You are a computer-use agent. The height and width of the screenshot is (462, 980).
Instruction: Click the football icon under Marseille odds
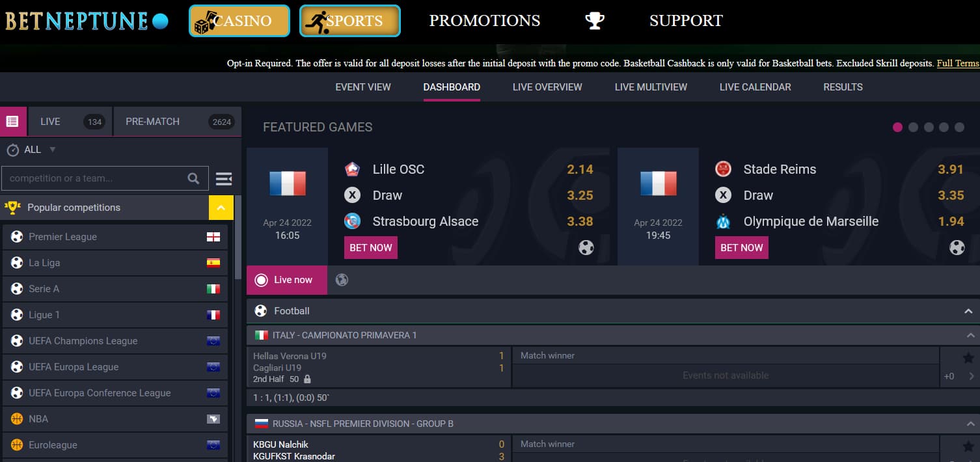pos(957,247)
